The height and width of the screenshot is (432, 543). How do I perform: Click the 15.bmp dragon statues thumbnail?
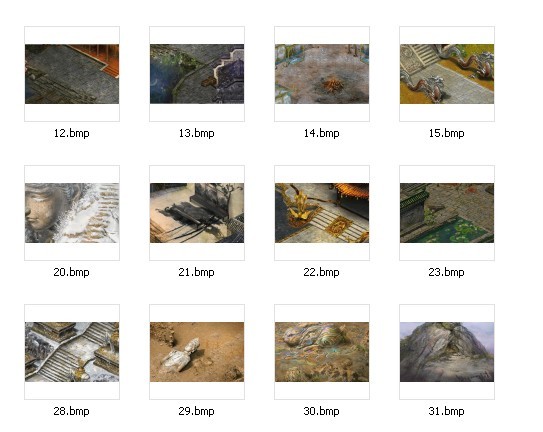click(447, 74)
